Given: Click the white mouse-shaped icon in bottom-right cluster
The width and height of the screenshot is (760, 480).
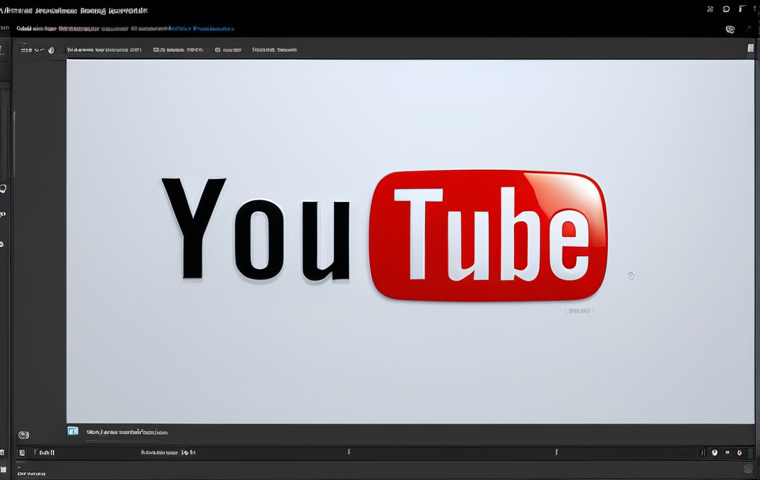Looking at the screenshot, I should [x=714, y=453].
